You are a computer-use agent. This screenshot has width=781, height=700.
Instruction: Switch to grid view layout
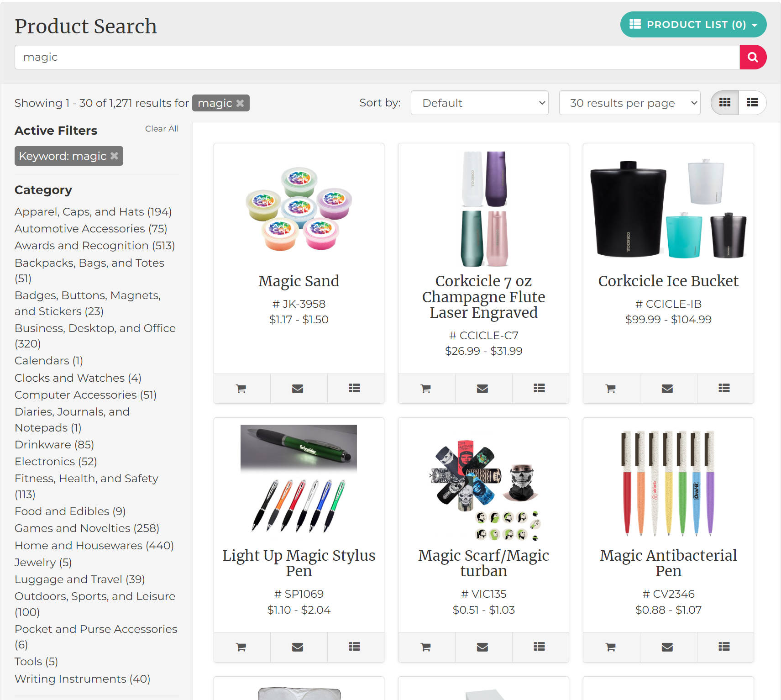tap(725, 103)
